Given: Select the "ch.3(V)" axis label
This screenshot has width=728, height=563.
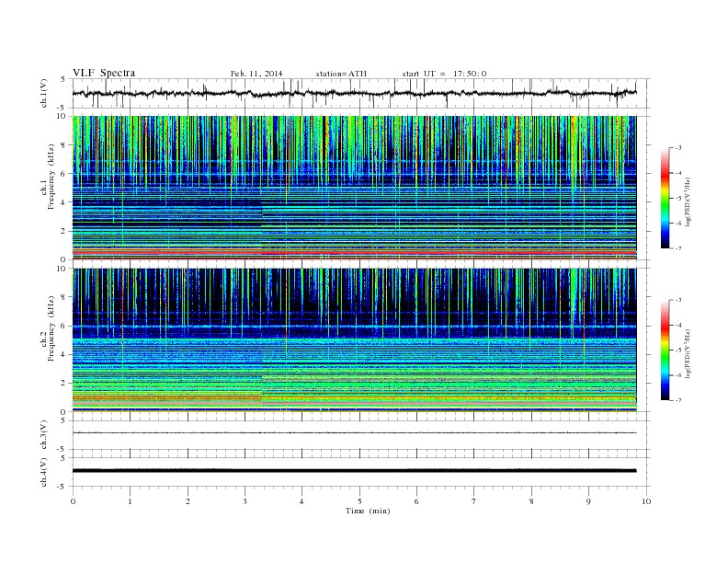Looking at the screenshot, I should [x=44, y=435].
